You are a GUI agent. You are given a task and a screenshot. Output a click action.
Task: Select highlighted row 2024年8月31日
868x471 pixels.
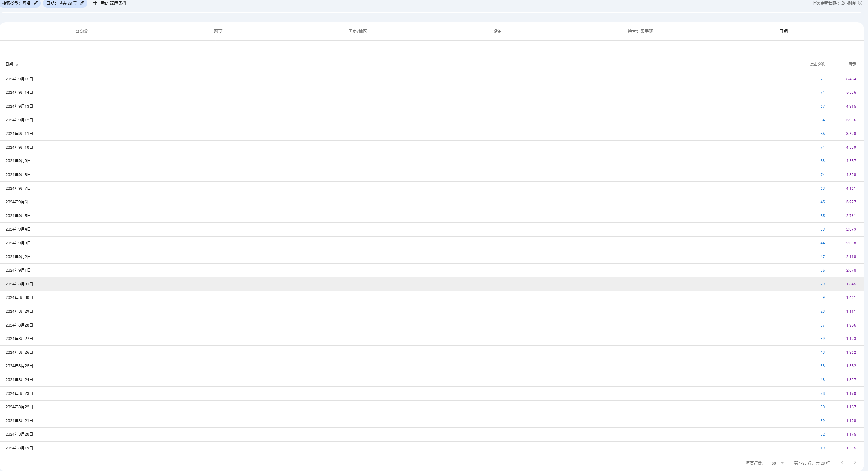pyautogui.click(x=432, y=284)
